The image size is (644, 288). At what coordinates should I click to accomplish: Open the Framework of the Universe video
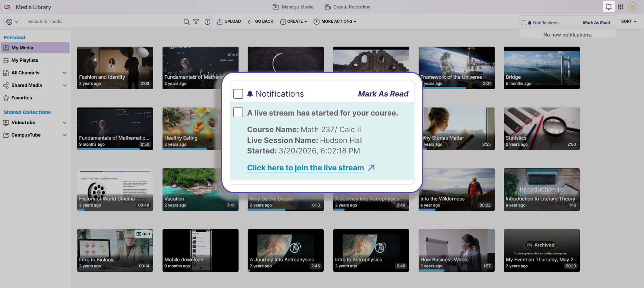(x=456, y=68)
